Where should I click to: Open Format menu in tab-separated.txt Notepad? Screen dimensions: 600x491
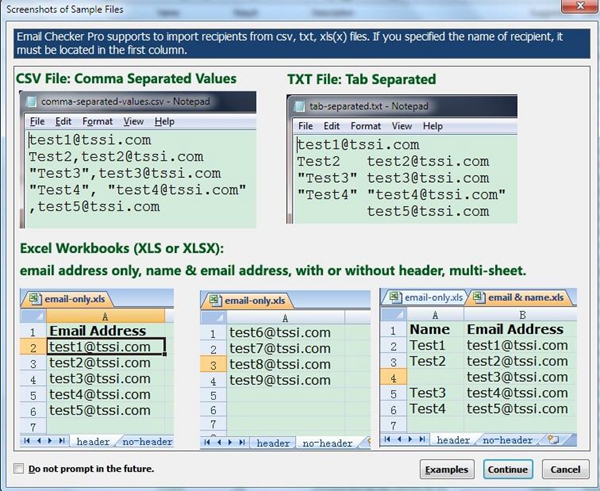[365, 126]
